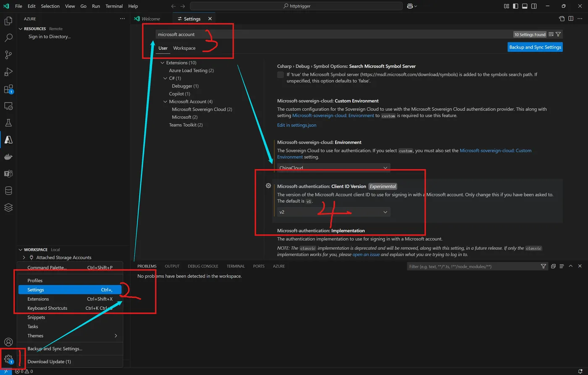Open the Search view in activity bar

tap(8, 38)
